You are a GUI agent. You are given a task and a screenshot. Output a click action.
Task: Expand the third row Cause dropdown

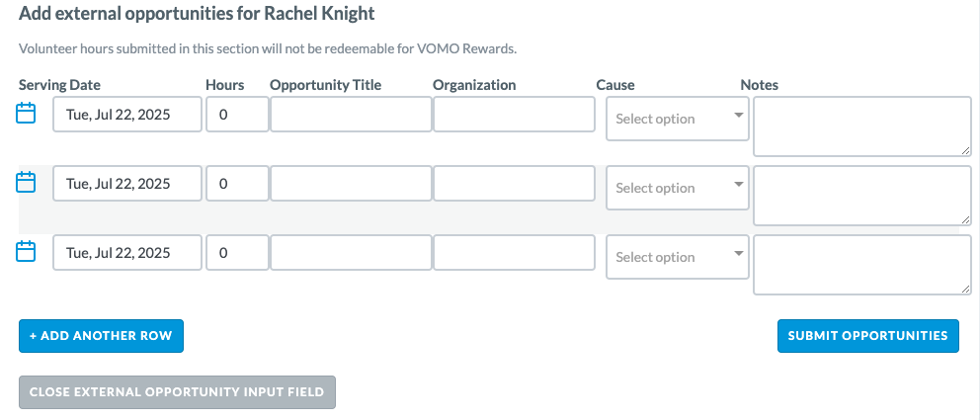678,257
